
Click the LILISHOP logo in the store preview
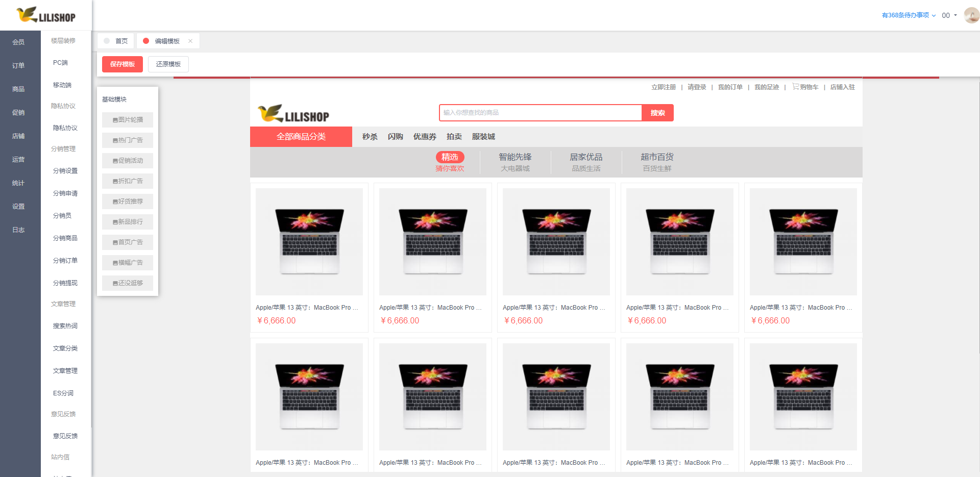[x=293, y=113]
